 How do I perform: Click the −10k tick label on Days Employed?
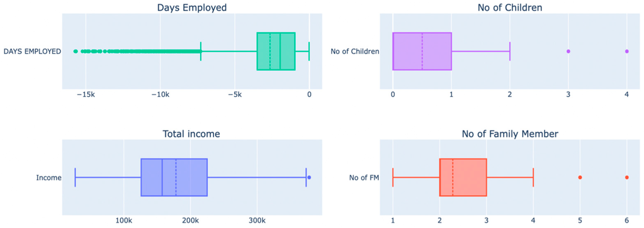pos(160,95)
